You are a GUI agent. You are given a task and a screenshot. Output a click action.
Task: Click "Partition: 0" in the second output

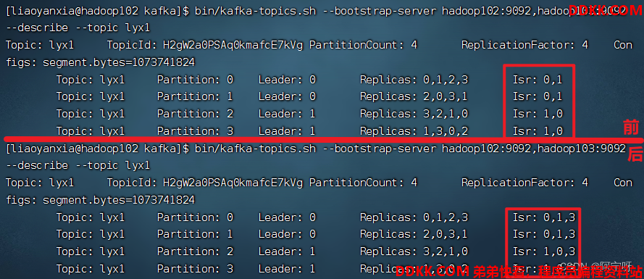pos(195,217)
